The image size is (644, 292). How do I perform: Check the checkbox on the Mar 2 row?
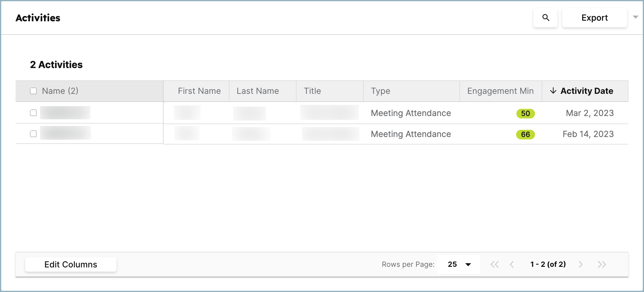[33, 113]
